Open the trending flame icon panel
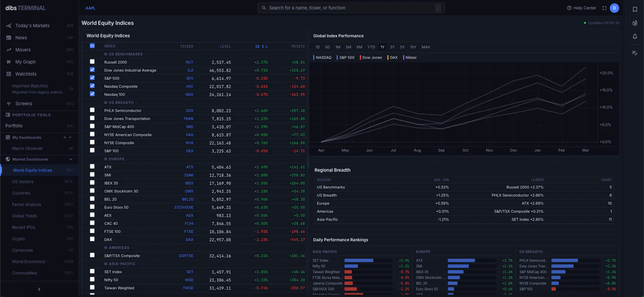The height and width of the screenshot is (297, 644). pyautogui.click(x=635, y=23)
